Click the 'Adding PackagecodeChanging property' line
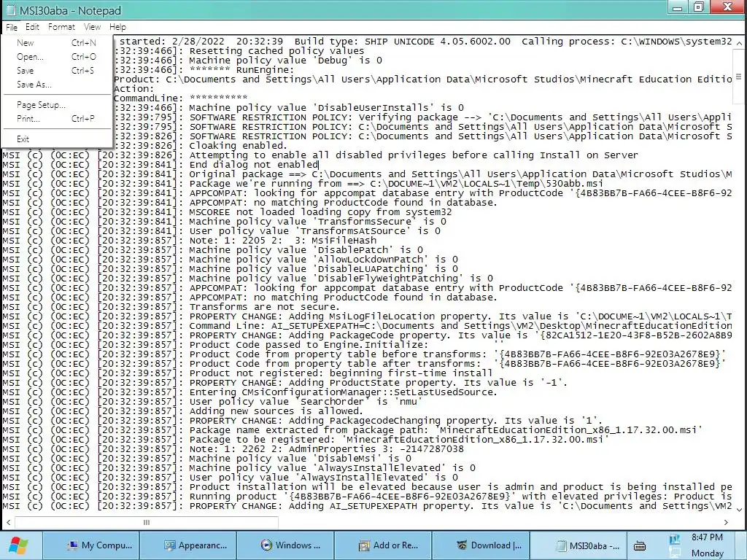This screenshot has height=560, width=747. (x=396, y=421)
